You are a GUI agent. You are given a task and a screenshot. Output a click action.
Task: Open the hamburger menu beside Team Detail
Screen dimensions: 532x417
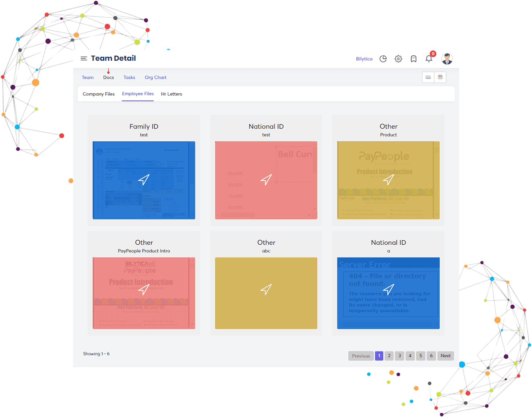coord(84,59)
